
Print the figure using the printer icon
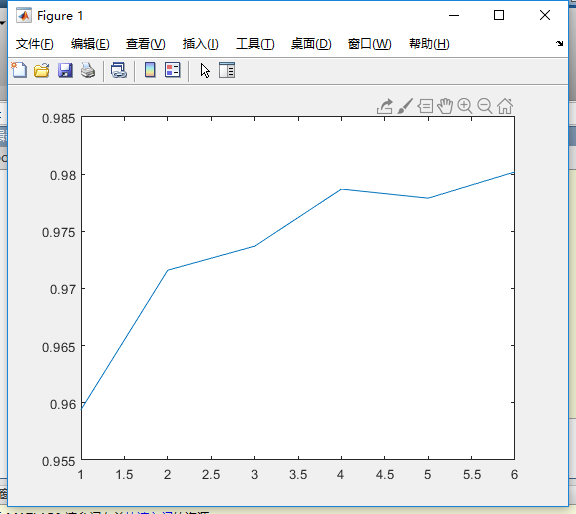88,70
